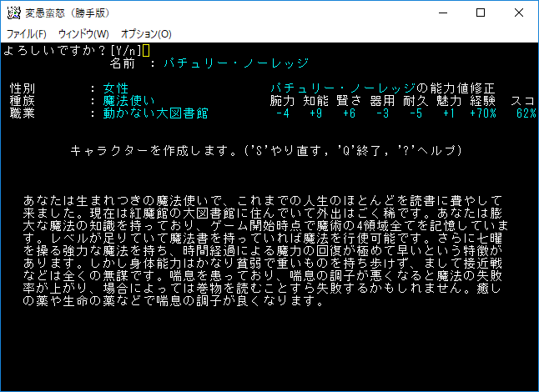Click the 魔法使い race value
The height and width of the screenshot is (392, 539).
(x=128, y=100)
